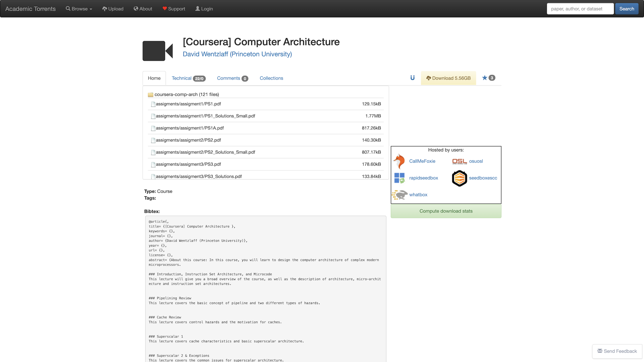Click the Compute download stats button
The image size is (644, 362).
tap(446, 211)
